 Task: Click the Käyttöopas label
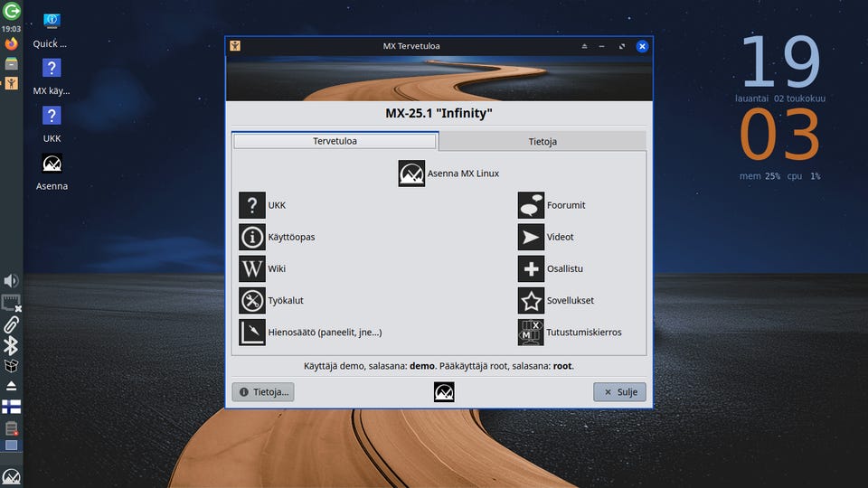[x=291, y=237]
